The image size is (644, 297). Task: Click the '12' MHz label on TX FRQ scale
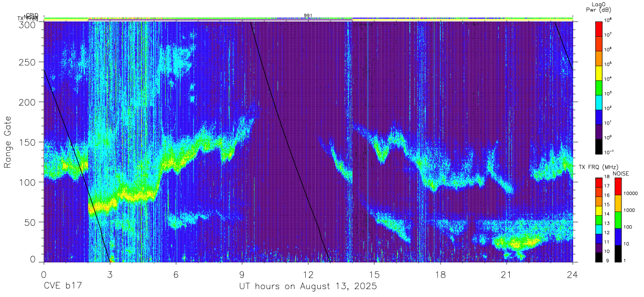607,233
